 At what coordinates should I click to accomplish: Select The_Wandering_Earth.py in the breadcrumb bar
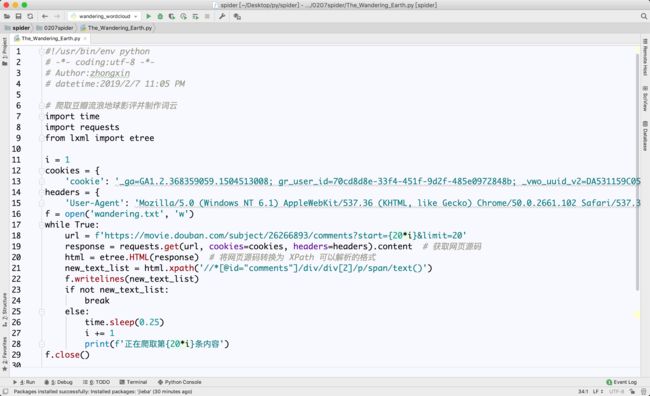(116, 28)
